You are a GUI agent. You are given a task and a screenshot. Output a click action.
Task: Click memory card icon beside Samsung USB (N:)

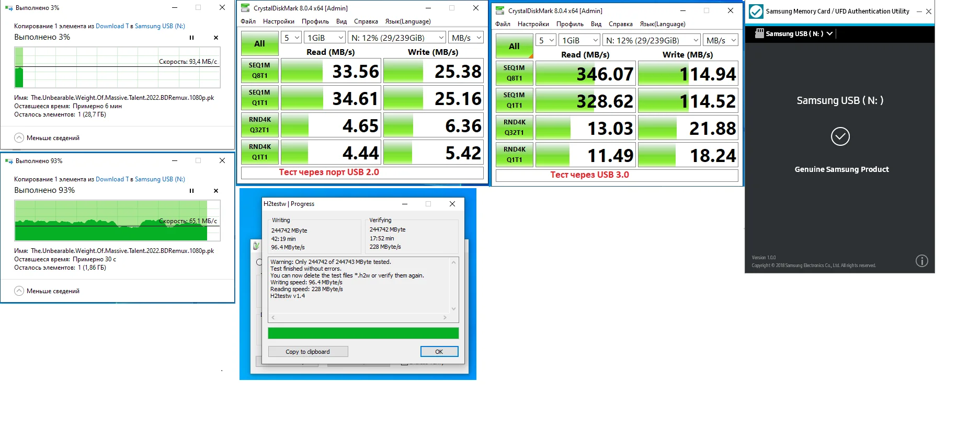click(x=760, y=33)
